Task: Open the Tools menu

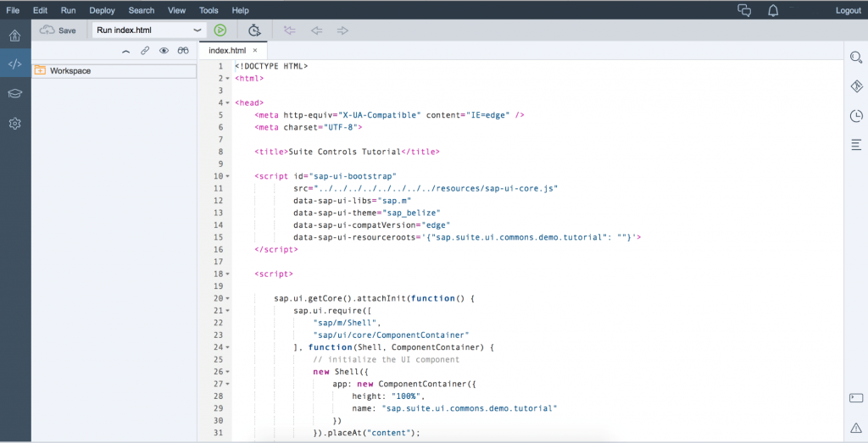Action: 209,10
